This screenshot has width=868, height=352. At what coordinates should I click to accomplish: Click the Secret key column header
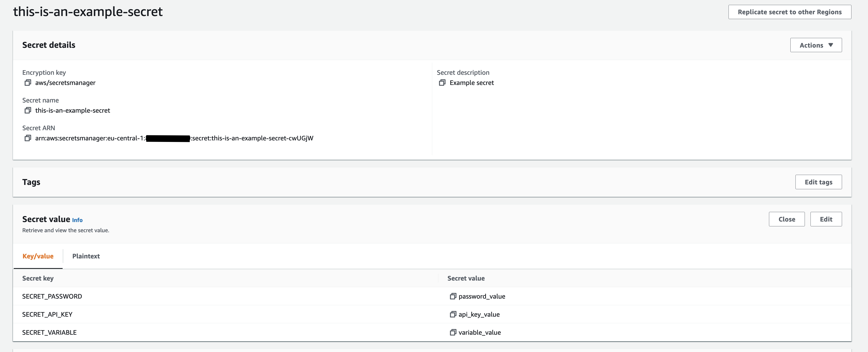38,278
